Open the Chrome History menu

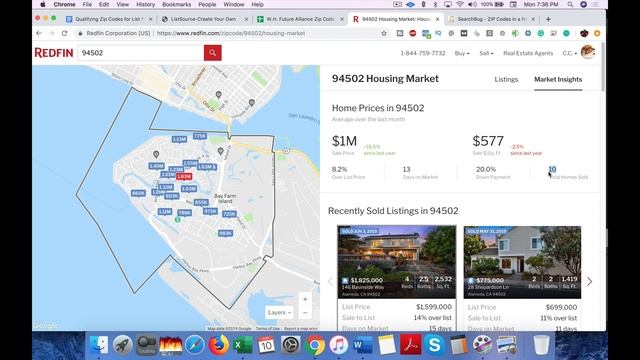145,4
